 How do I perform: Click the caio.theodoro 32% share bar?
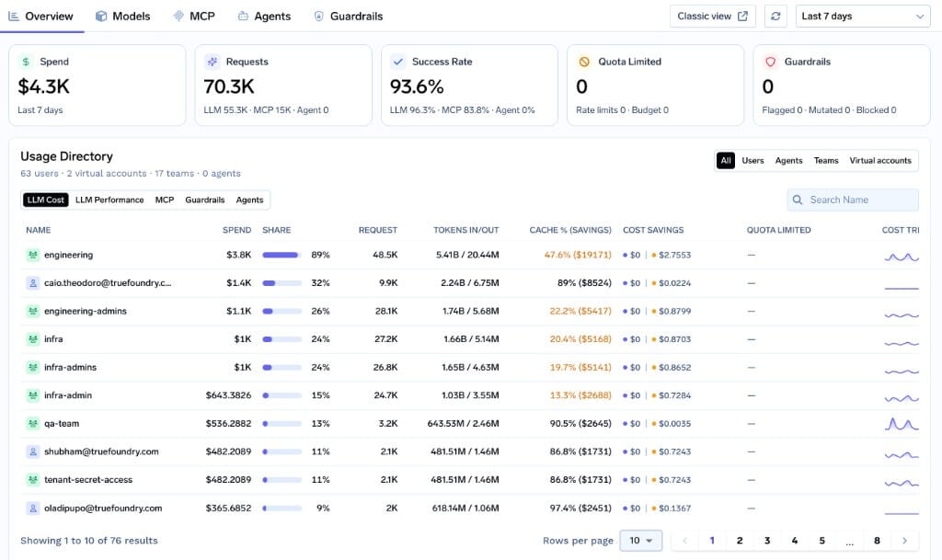pos(281,283)
